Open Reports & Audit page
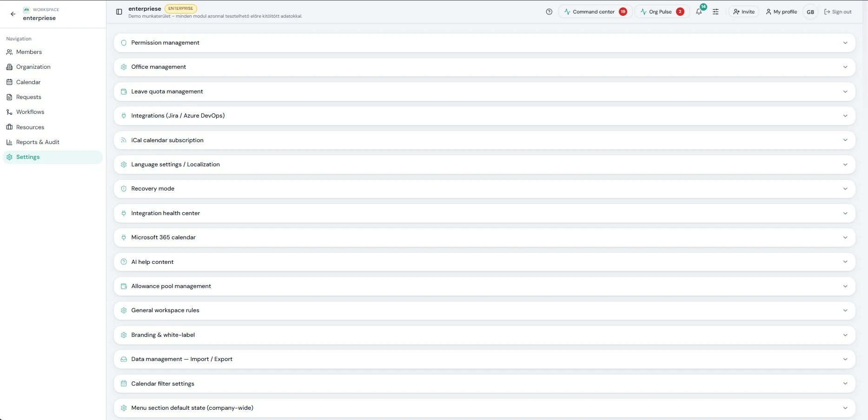The image size is (868, 420). click(53, 142)
